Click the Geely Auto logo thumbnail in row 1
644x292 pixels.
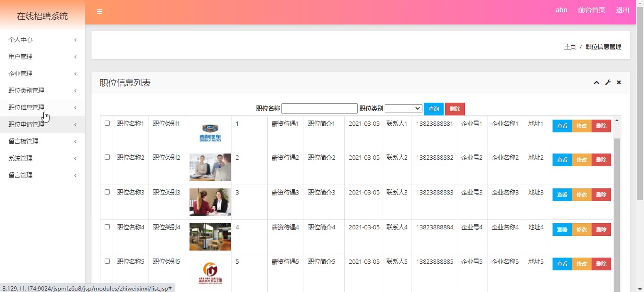[x=210, y=133]
